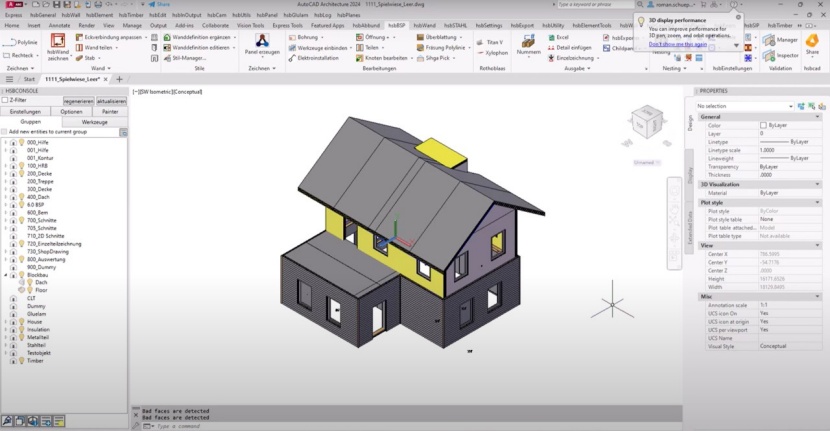Click the Panel erzeugen icon
Image resolution: width=830 pixels, height=431 pixels.
pos(261,41)
